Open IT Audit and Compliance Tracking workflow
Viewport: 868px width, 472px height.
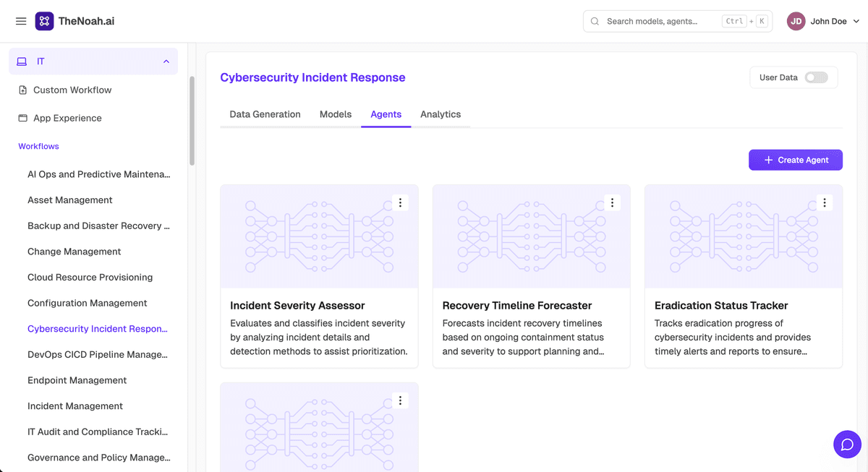98,432
